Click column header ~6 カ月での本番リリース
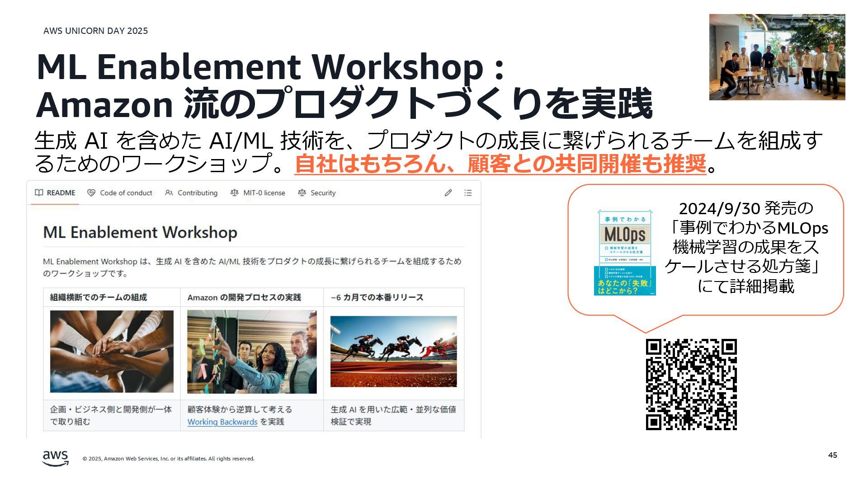Image resolution: width=868 pixels, height=488 pixels. pos(377,297)
